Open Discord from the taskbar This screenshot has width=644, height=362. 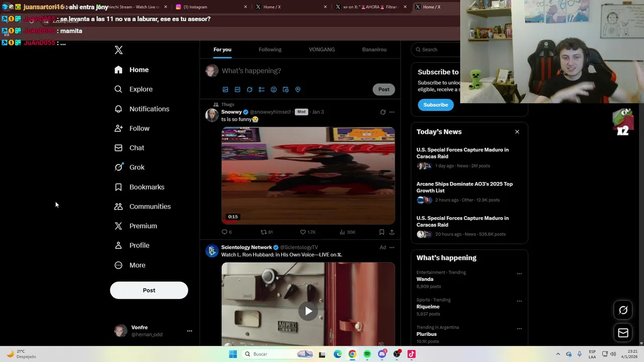pos(382,354)
